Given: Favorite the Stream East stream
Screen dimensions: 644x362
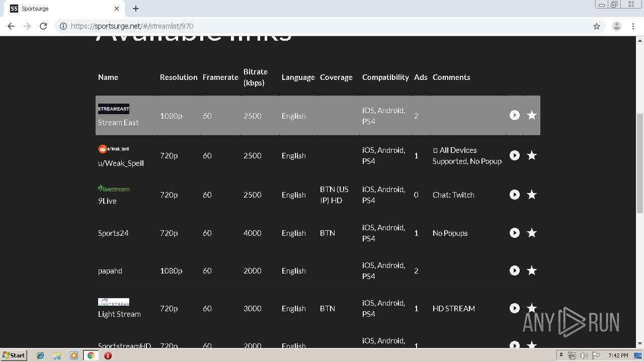Looking at the screenshot, I should point(531,115).
